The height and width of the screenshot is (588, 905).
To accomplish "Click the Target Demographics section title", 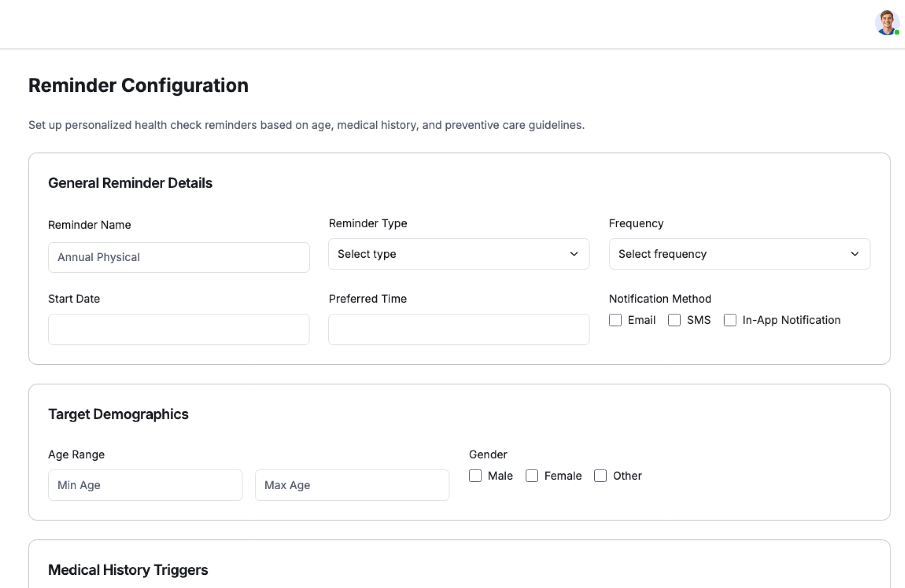I will pos(118,414).
